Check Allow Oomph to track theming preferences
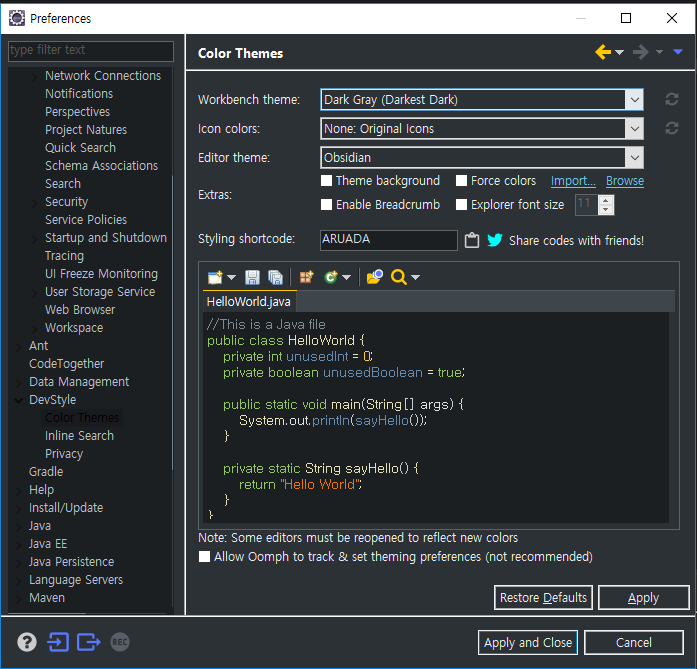Image resolution: width=697 pixels, height=669 pixels. (x=204, y=557)
